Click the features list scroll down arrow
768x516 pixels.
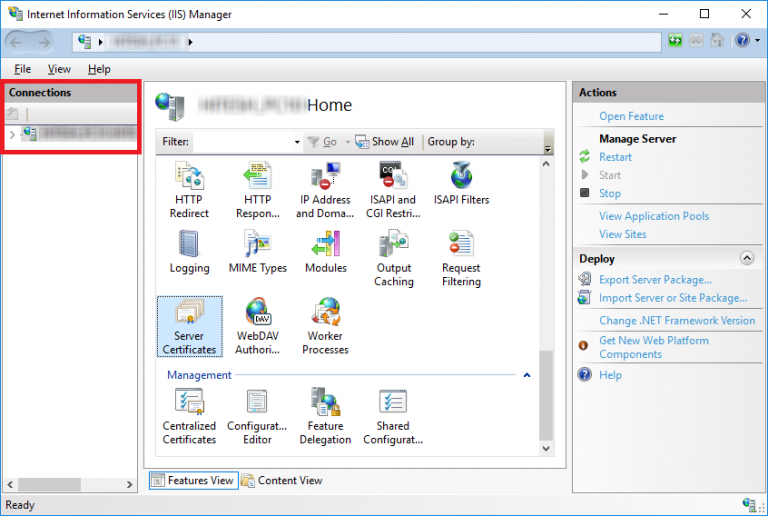[x=546, y=448]
